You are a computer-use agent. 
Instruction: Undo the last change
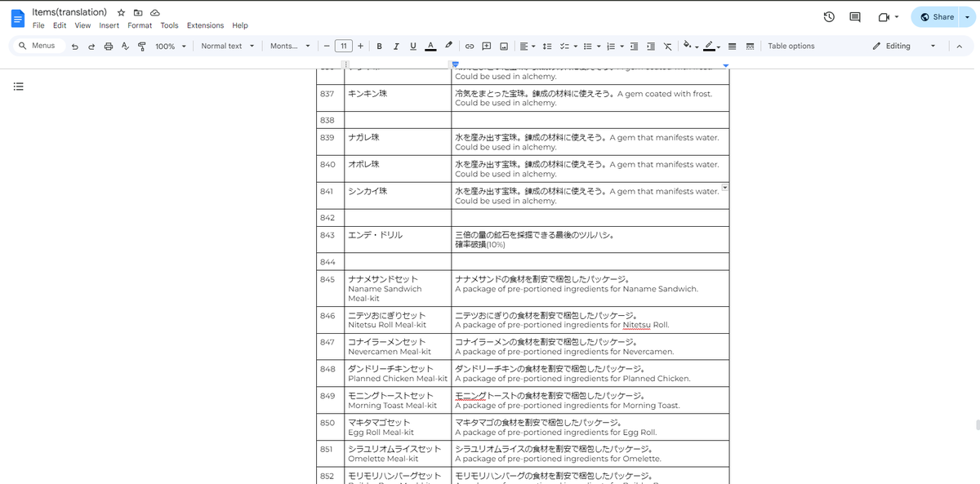[73, 46]
